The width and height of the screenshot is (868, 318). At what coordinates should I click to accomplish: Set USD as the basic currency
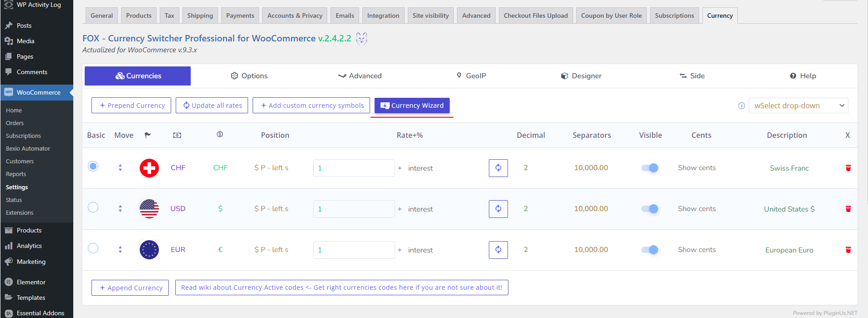point(93,207)
